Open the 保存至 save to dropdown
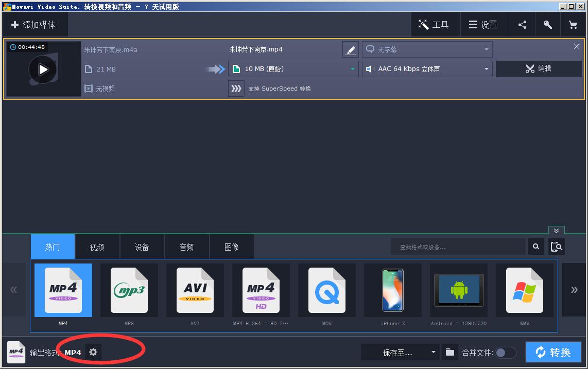588x369 pixels. 400,353
